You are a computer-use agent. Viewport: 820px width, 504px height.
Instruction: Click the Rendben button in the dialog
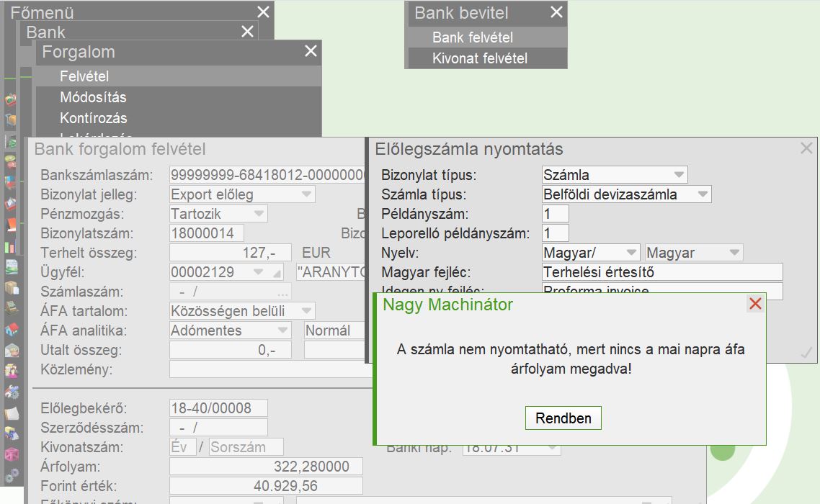(x=563, y=418)
